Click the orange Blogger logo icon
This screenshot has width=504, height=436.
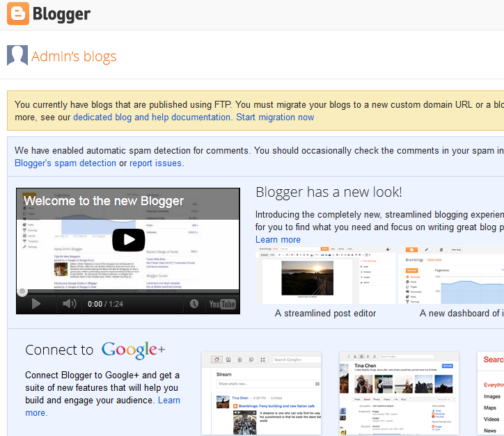click(x=18, y=13)
